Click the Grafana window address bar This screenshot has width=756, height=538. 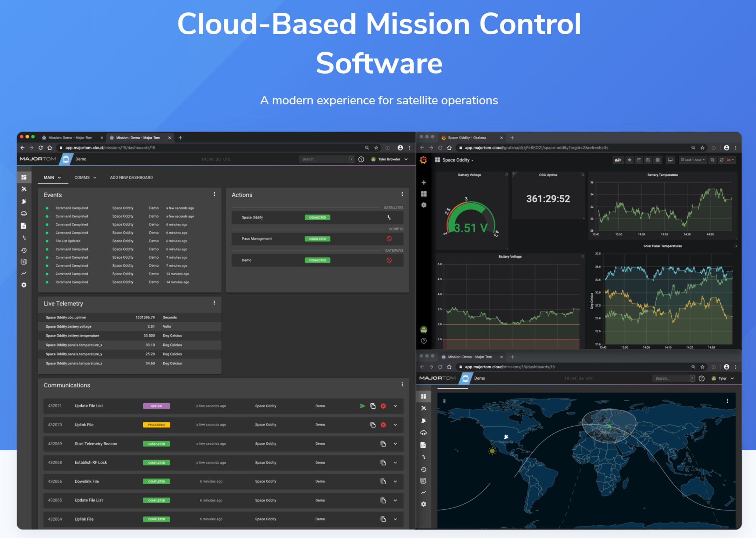(573, 148)
